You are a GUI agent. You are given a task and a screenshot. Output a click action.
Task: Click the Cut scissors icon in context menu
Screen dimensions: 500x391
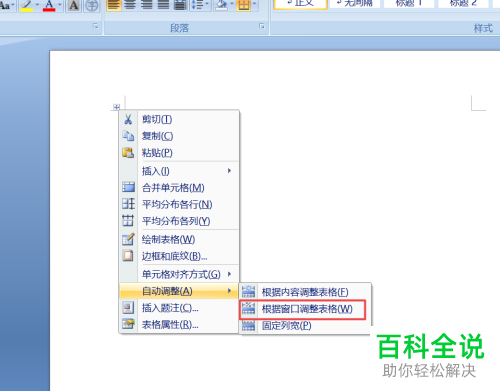[128, 119]
